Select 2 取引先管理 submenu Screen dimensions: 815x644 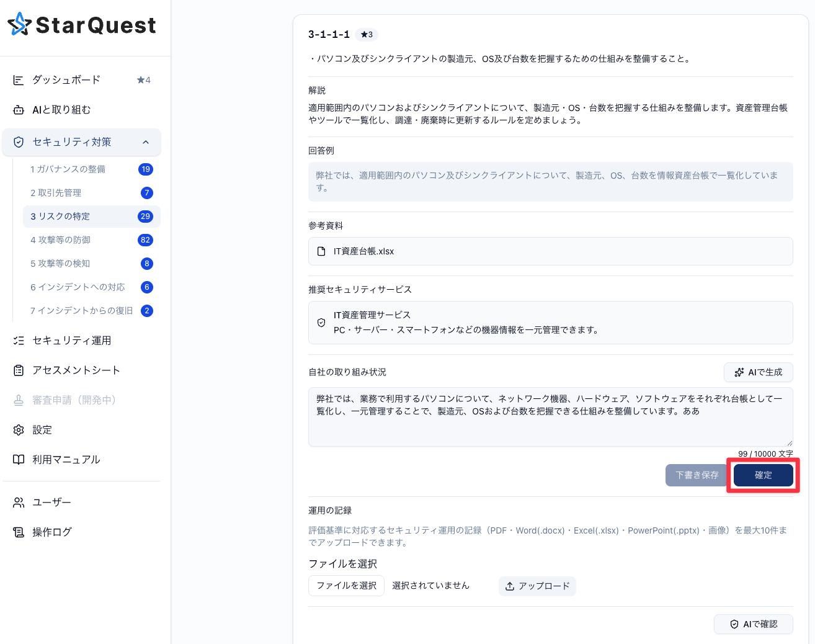[x=92, y=193]
